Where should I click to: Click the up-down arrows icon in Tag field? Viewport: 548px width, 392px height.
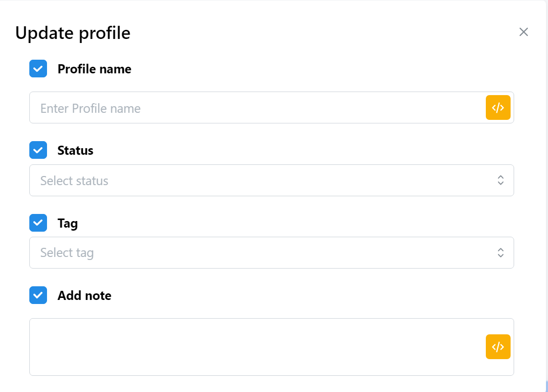[500, 252]
